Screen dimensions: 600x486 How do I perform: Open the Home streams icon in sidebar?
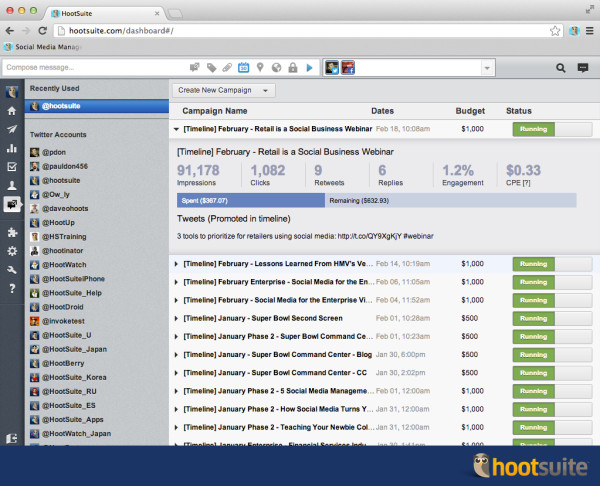point(12,111)
